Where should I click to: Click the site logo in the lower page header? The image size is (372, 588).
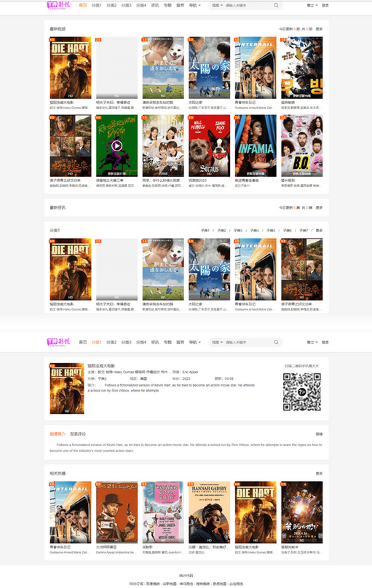pos(58,342)
